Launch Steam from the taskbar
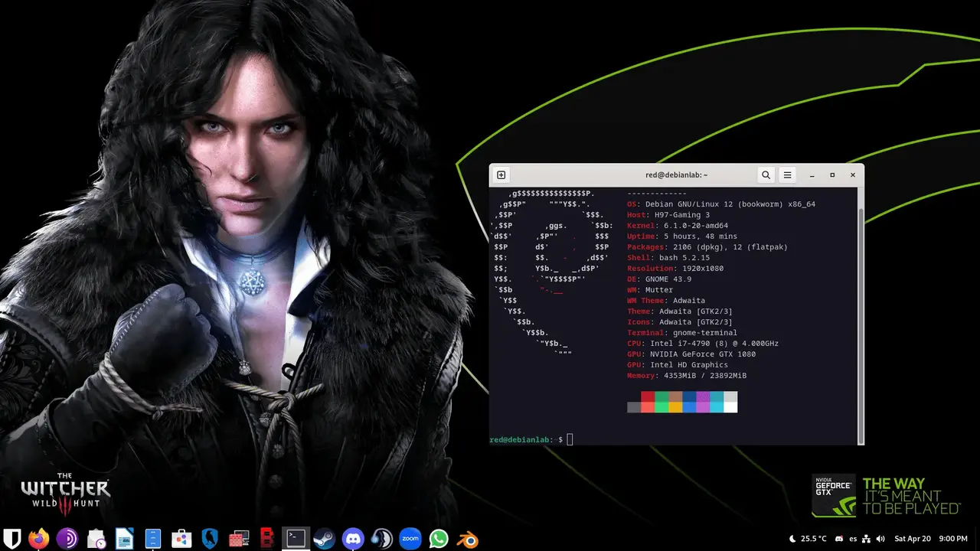 (x=323, y=539)
